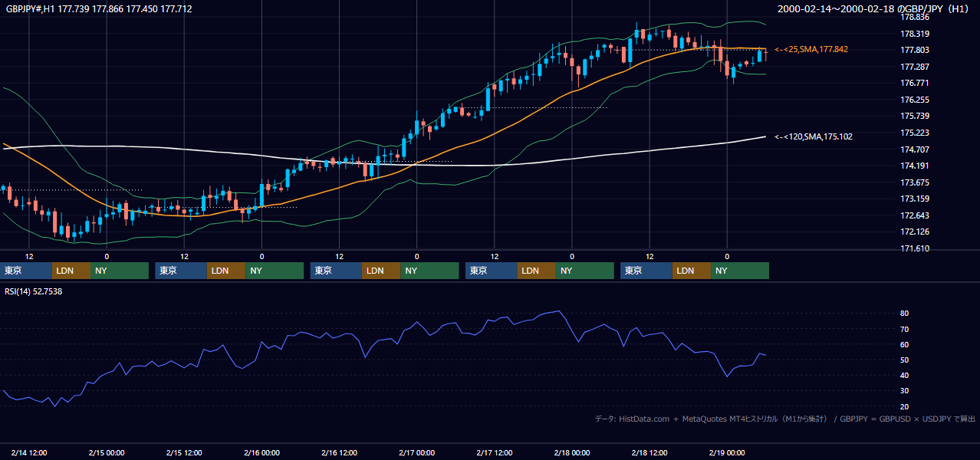
Task: Click the 2/15 00:00 date label
Action: (107, 453)
